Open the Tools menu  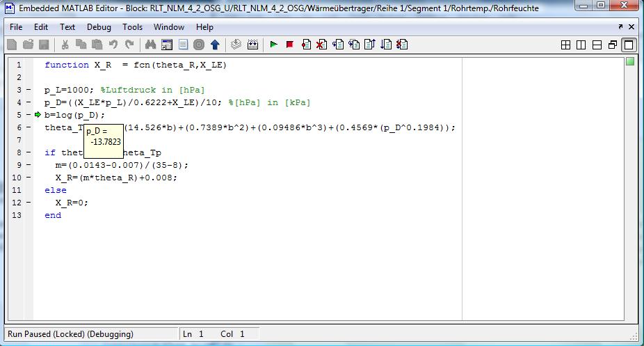point(132,27)
